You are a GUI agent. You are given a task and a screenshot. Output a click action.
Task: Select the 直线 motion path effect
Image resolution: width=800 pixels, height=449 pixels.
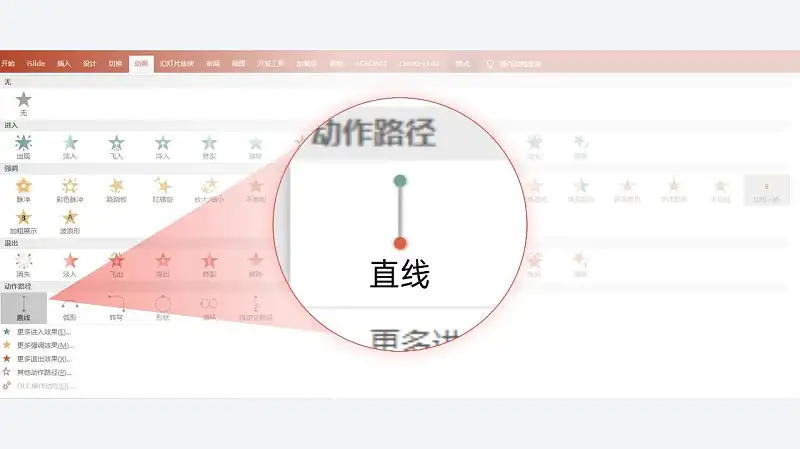coord(23,308)
